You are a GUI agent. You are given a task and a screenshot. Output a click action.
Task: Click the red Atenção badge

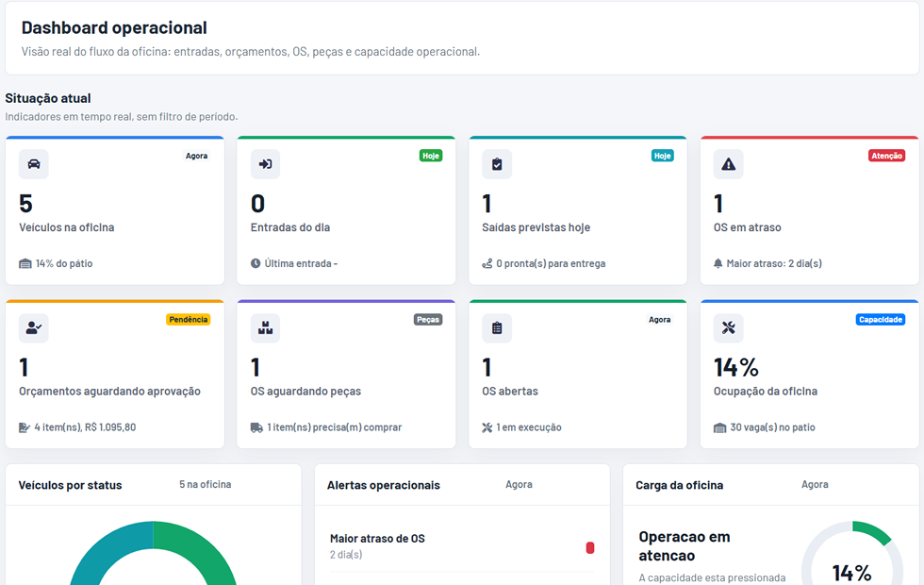(887, 156)
